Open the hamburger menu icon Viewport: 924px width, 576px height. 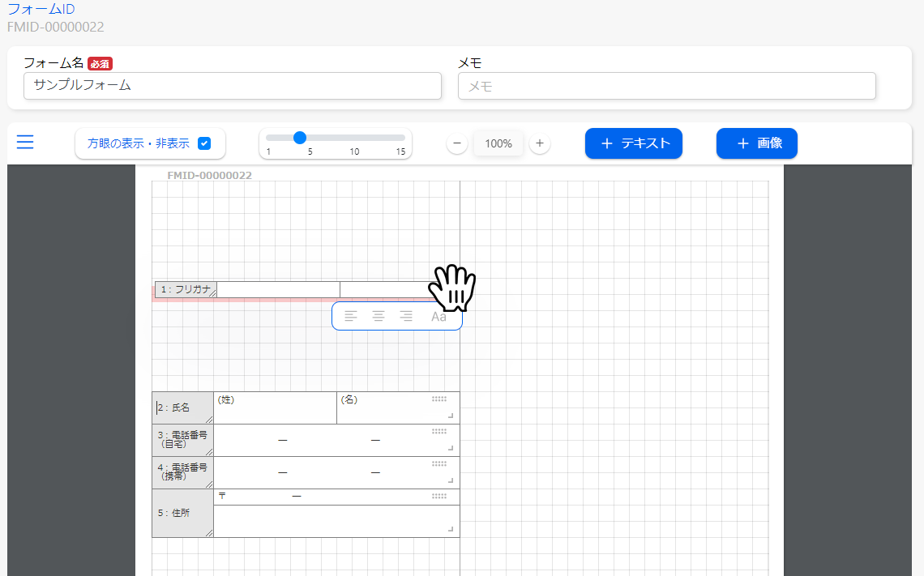coord(25,143)
